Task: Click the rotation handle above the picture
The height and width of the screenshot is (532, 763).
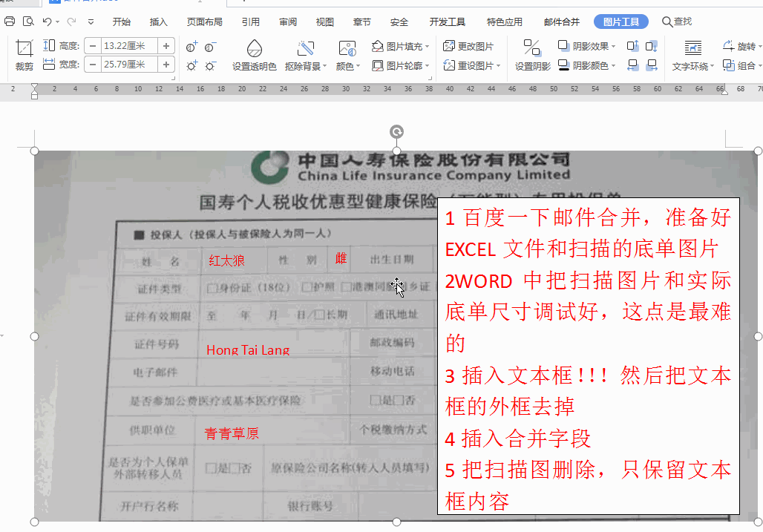Action: coord(396,131)
